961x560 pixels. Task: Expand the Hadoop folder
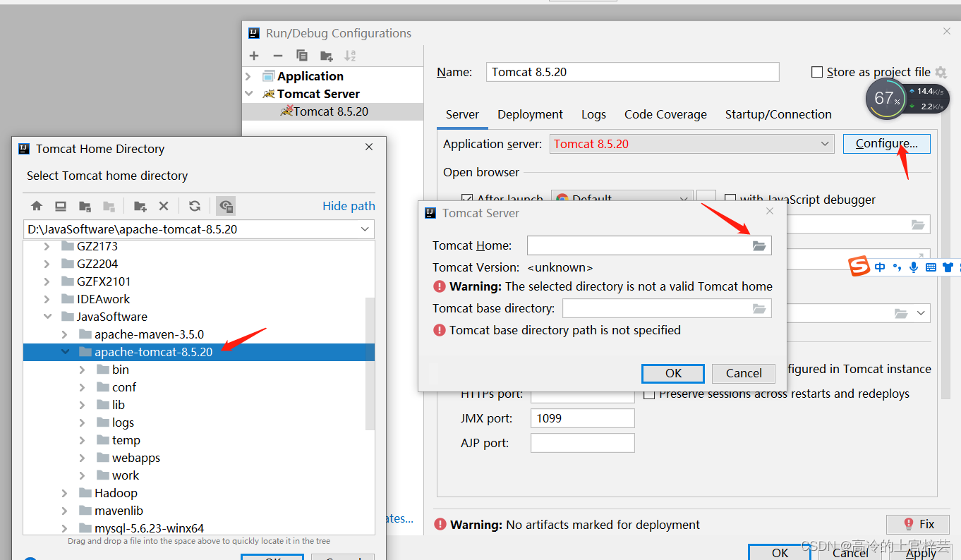[x=65, y=493]
